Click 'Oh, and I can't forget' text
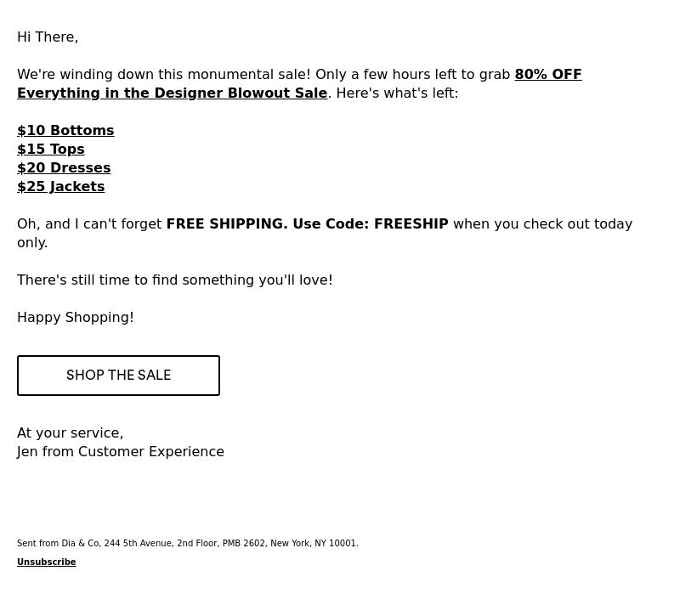 (89, 224)
